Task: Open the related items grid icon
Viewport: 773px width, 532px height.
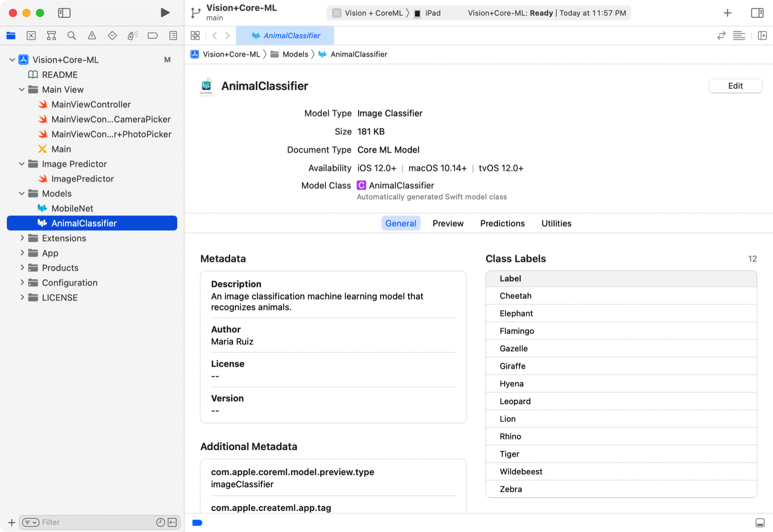Action: pyautogui.click(x=195, y=36)
